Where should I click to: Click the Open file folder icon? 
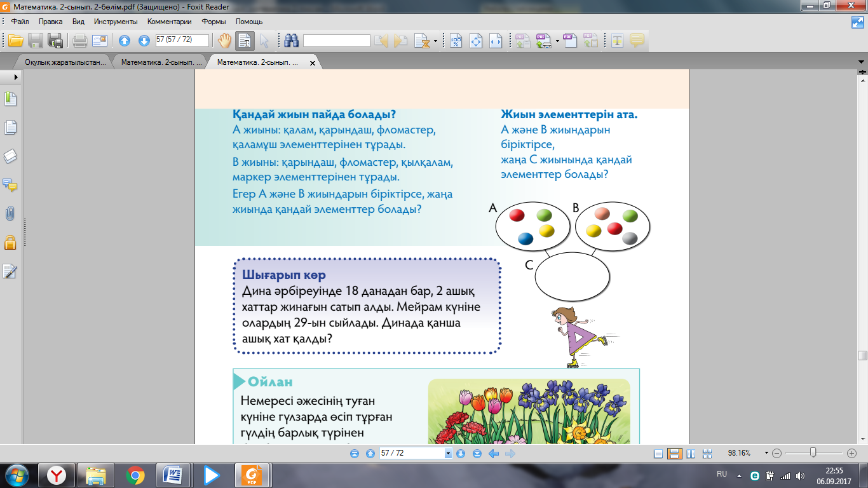pos(15,41)
